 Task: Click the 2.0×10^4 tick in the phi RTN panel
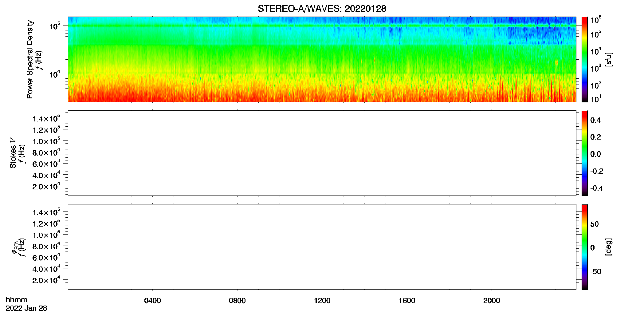coord(46,280)
